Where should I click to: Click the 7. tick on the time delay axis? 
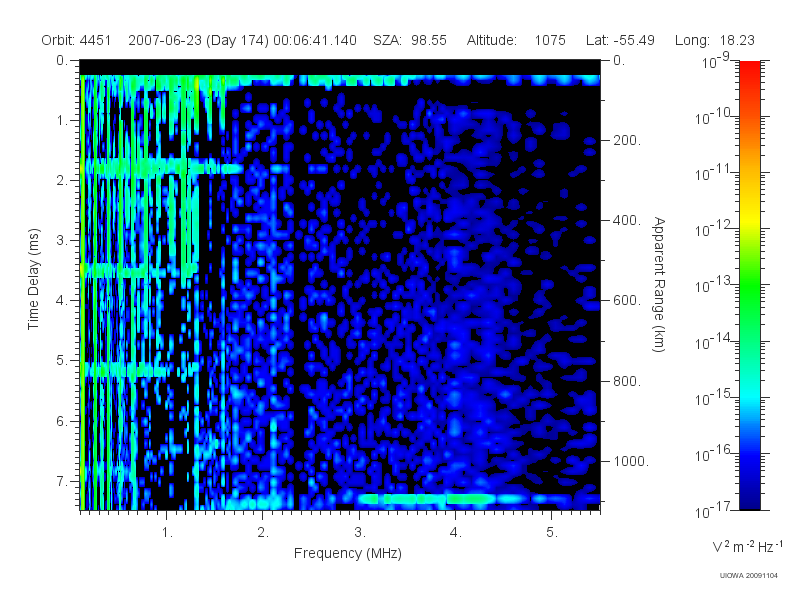(x=62, y=481)
